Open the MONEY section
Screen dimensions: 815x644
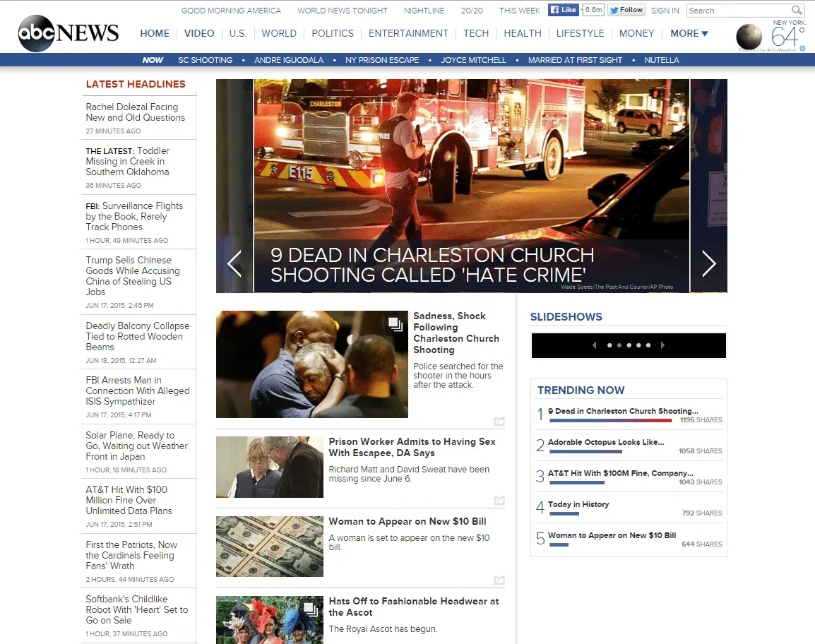tap(637, 33)
